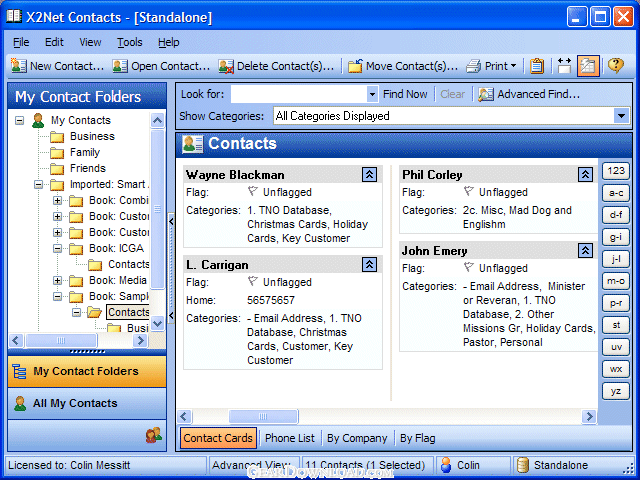Click the clipboard icon in the toolbar

point(537,66)
